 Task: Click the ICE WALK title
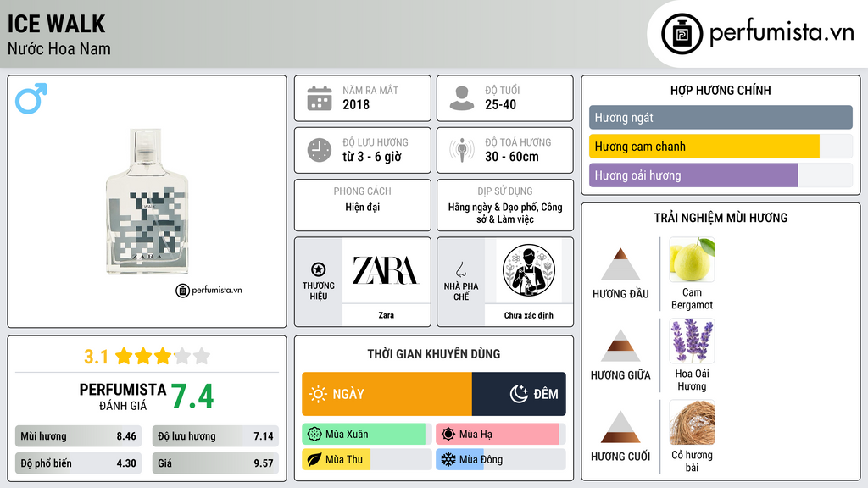pos(56,24)
